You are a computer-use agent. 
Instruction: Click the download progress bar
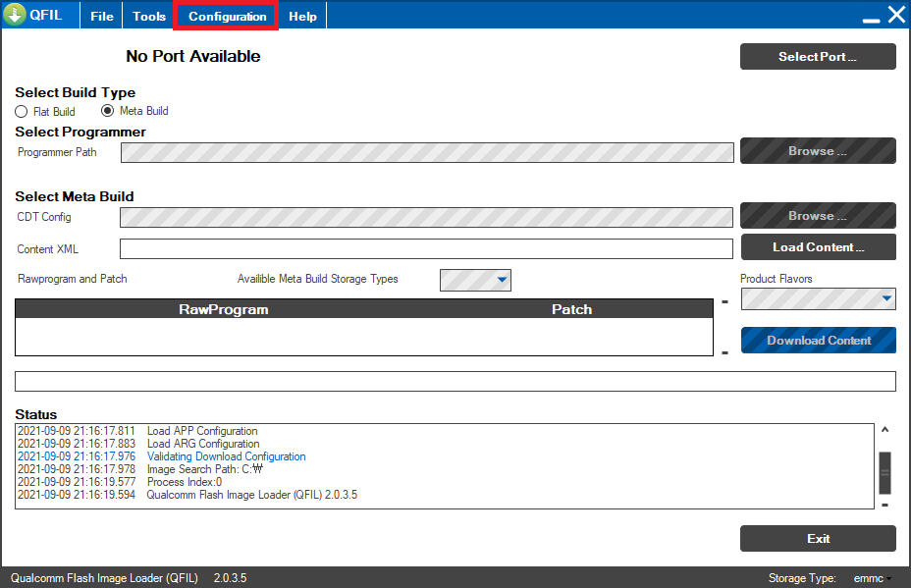click(455, 381)
